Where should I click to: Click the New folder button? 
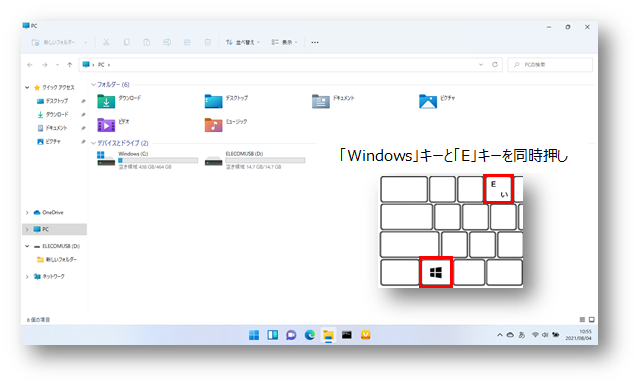pyautogui.click(x=59, y=42)
